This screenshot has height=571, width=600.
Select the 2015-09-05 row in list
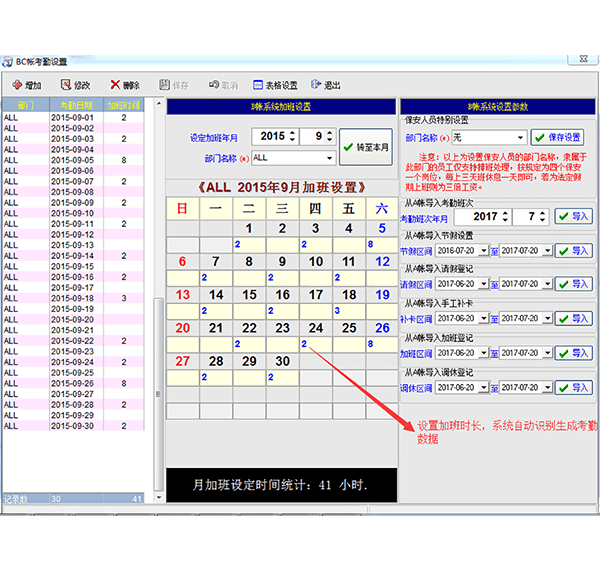[x=75, y=160]
